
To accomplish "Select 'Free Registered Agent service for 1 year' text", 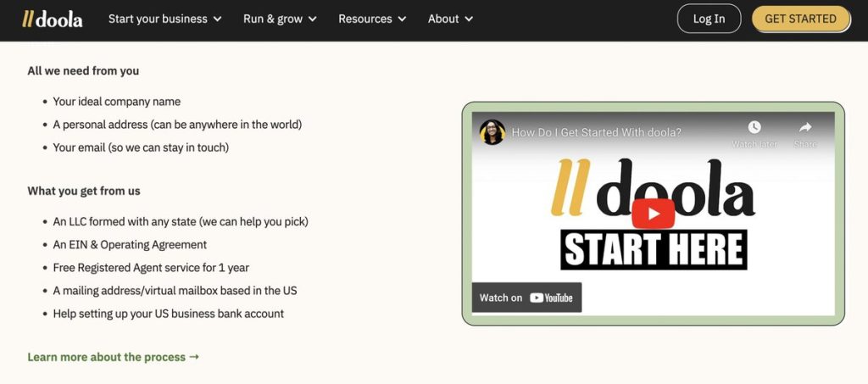I will (x=151, y=268).
